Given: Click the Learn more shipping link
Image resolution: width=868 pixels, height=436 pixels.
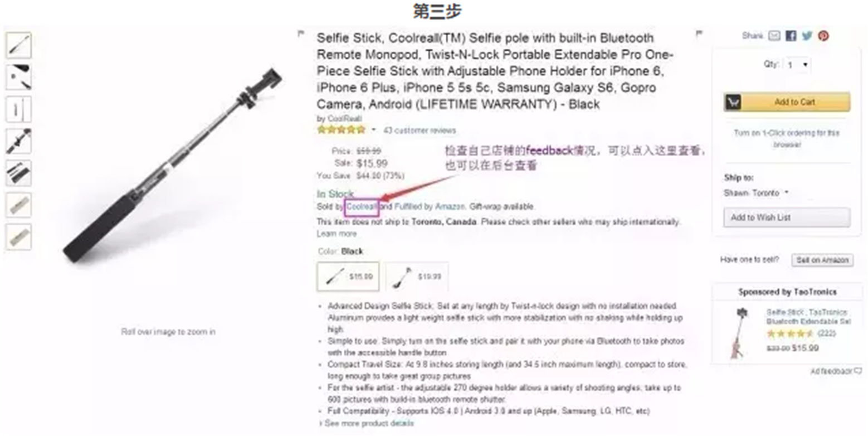Looking at the screenshot, I should click(x=337, y=234).
